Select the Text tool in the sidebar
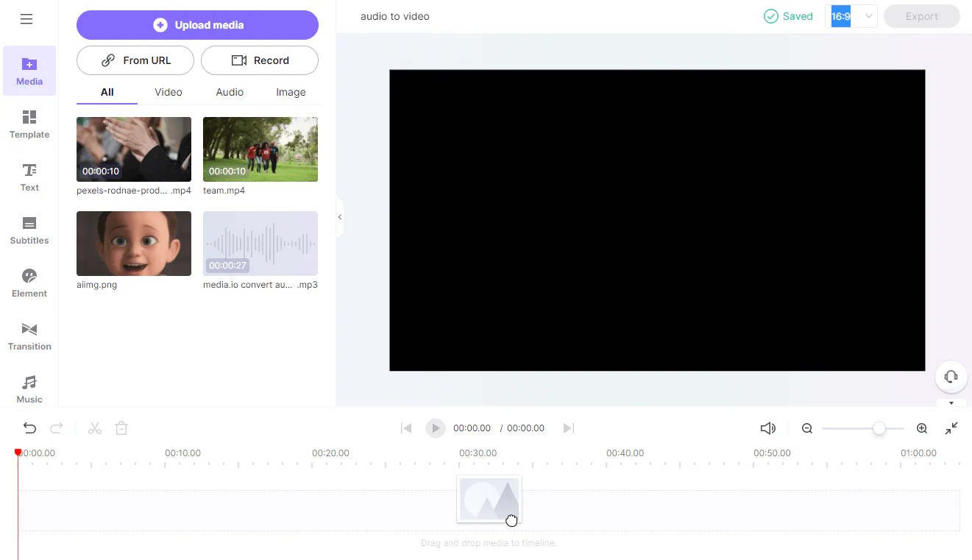972x560 pixels. (29, 177)
